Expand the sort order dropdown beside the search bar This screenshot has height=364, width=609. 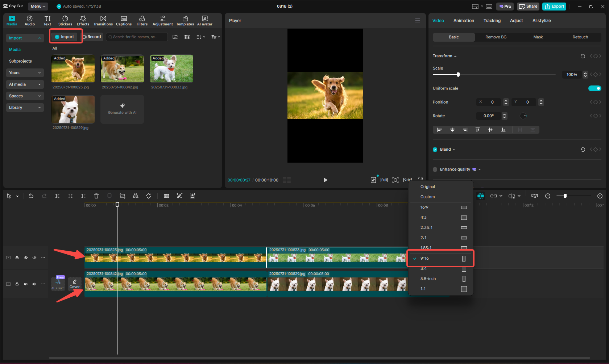pos(200,37)
